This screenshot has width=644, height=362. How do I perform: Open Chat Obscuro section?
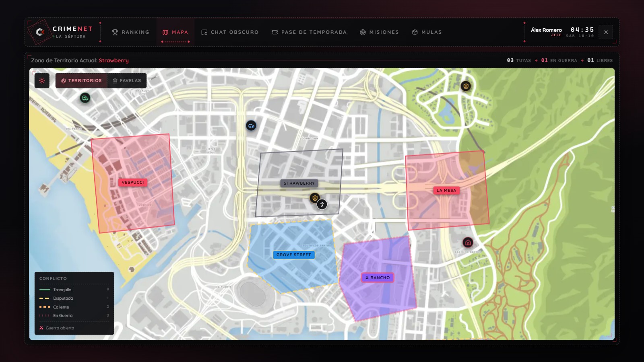230,32
